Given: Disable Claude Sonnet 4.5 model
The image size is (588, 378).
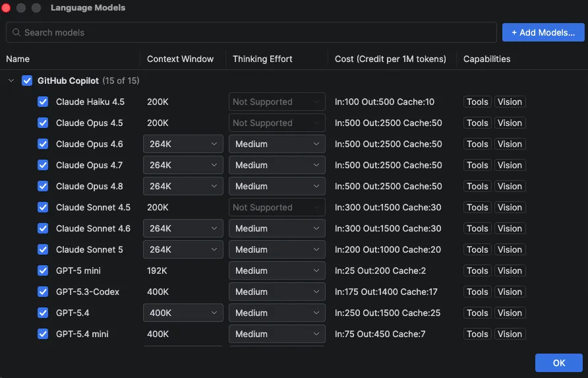Looking at the screenshot, I should pos(43,207).
